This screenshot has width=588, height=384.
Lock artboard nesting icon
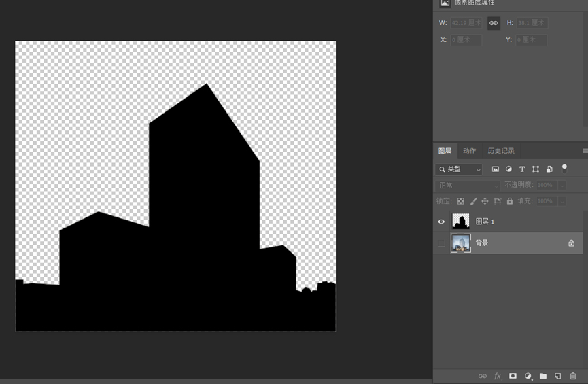pos(497,201)
